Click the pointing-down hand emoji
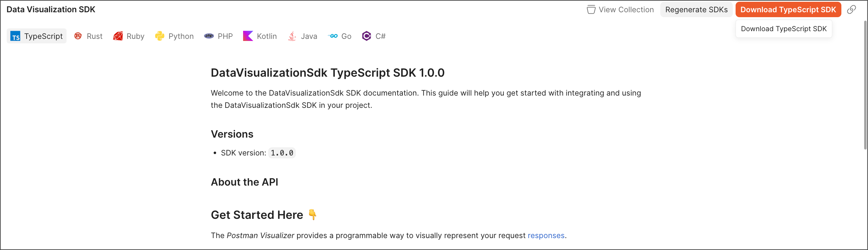The width and height of the screenshot is (868, 250). (x=312, y=214)
